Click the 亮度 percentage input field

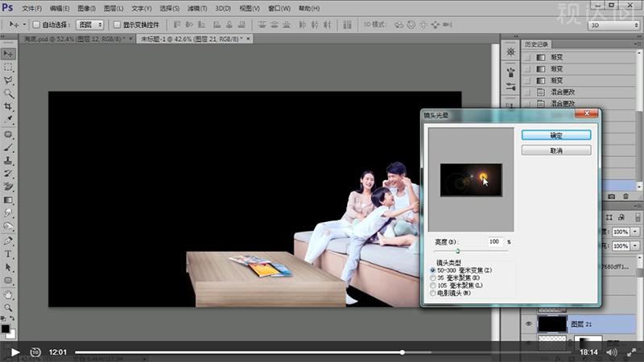pyautogui.click(x=496, y=242)
